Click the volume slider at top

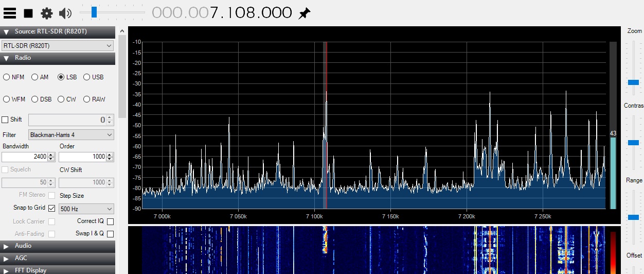[x=94, y=12]
